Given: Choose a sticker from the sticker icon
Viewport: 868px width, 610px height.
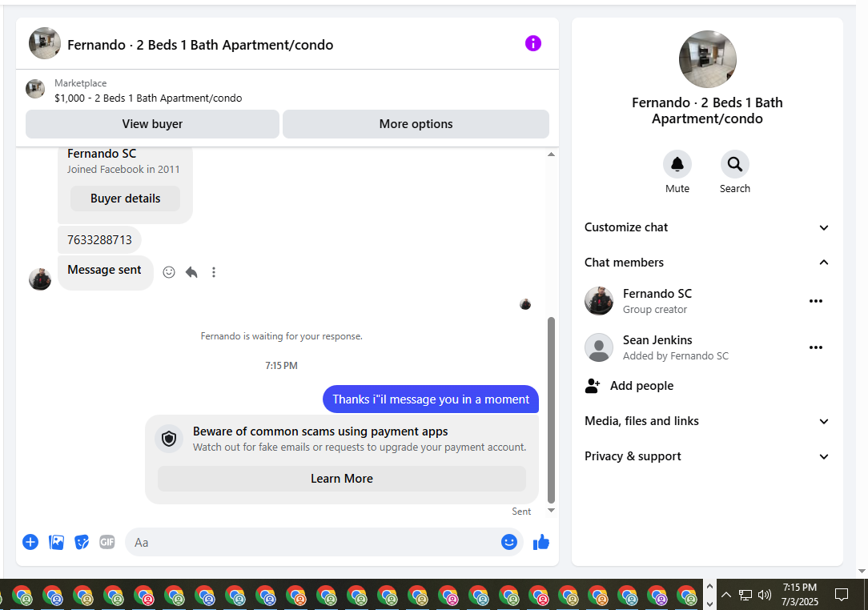Looking at the screenshot, I should point(82,542).
